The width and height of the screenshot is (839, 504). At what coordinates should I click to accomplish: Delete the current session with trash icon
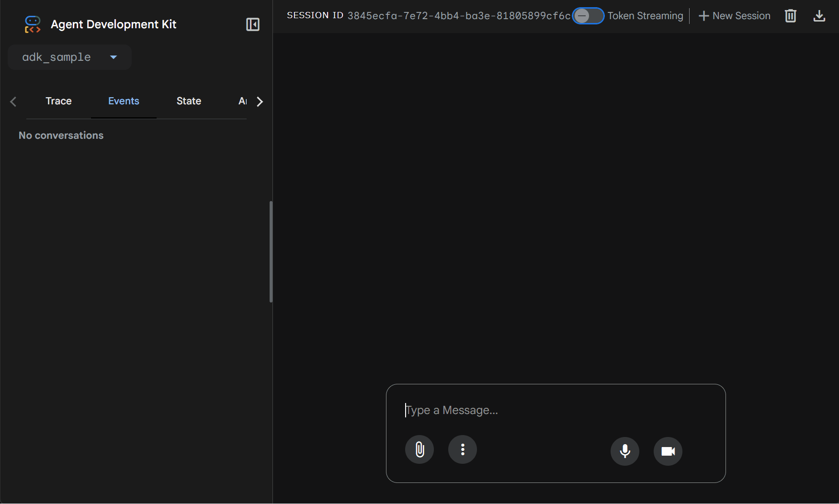point(790,16)
